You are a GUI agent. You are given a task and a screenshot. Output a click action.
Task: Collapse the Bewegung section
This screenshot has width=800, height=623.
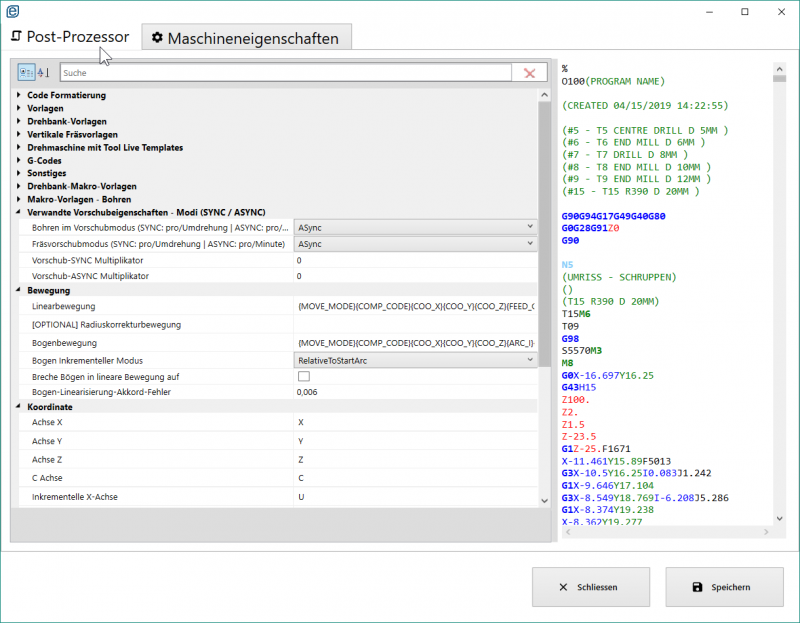(20, 291)
